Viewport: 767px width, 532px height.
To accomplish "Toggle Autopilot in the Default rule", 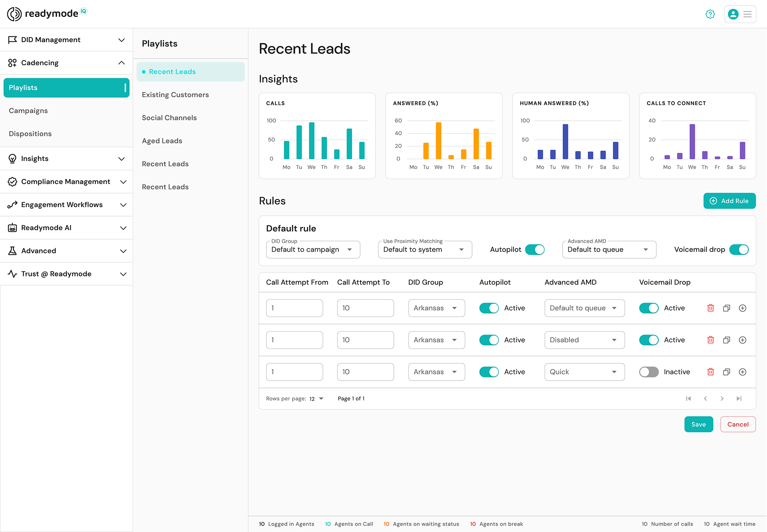I will [535, 250].
